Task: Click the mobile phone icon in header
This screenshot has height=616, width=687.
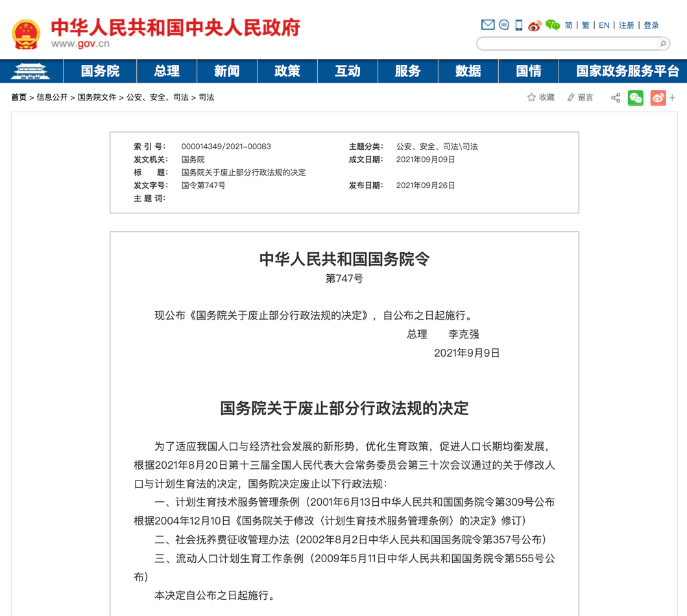Action: [x=519, y=25]
